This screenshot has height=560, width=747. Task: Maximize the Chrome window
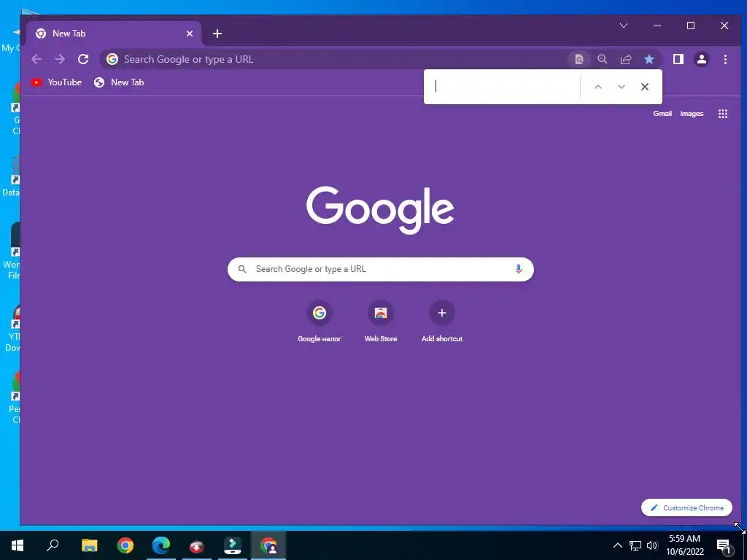click(691, 26)
